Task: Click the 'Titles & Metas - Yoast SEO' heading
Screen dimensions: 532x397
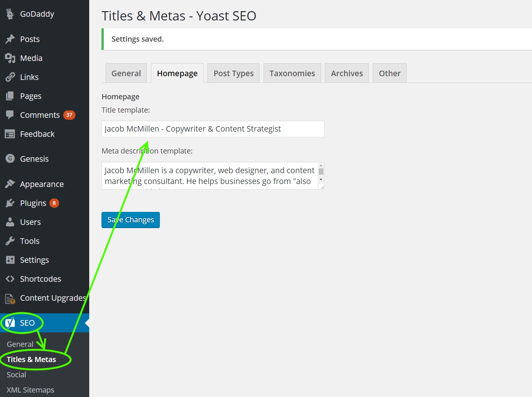Action: (x=179, y=16)
